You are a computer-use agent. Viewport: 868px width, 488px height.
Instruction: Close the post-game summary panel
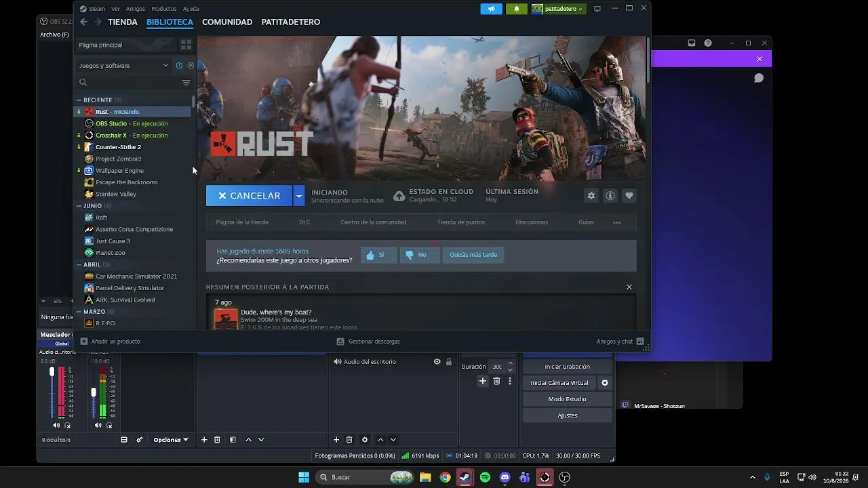[x=629, y=287]
